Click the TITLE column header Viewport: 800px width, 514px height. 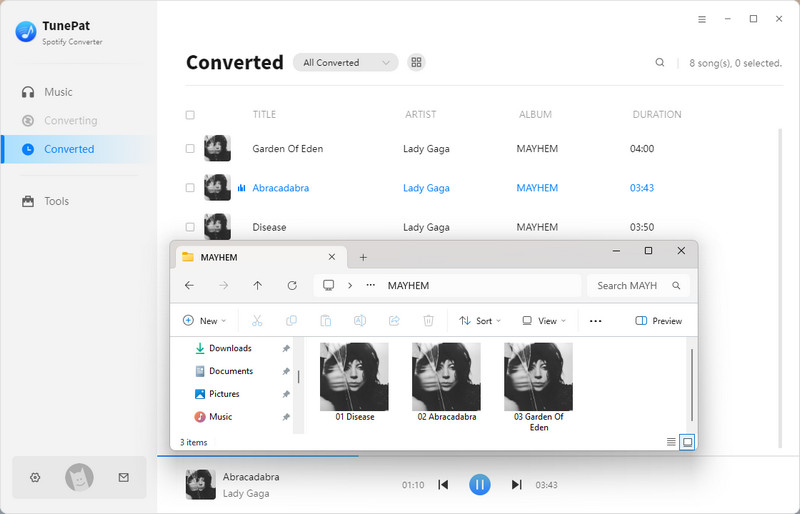click(x=264, y=114)
